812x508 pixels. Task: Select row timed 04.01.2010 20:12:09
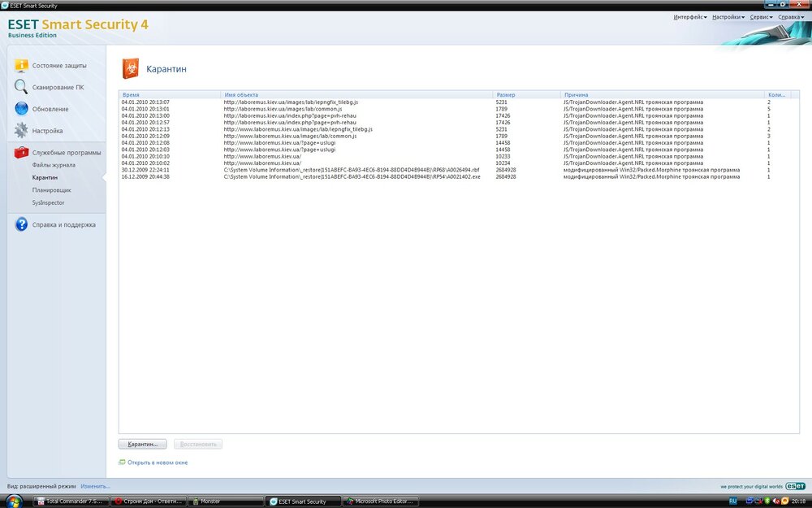coord(459,136)
